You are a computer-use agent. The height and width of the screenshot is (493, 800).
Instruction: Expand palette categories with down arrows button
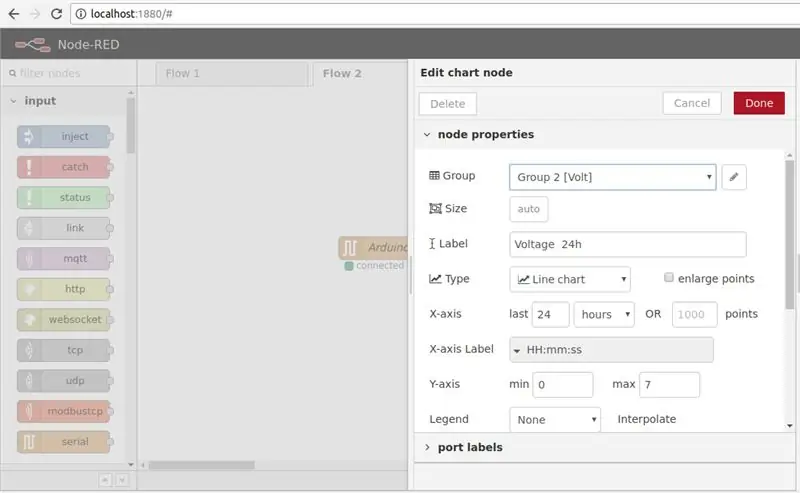point(121,480)
